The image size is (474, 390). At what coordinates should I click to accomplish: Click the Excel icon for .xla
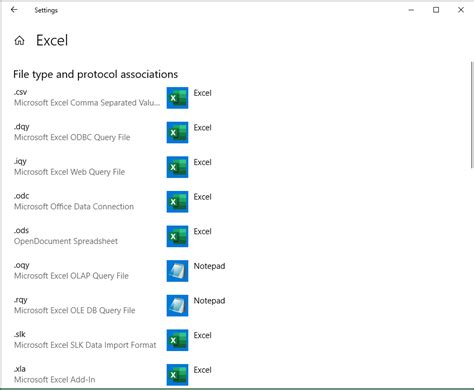point(177,375)
